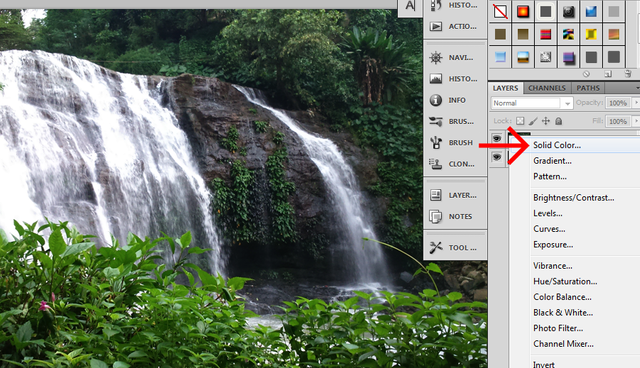Apply the sky-and-horizon landscape style
640x368 pixels.
pos(523,57)
